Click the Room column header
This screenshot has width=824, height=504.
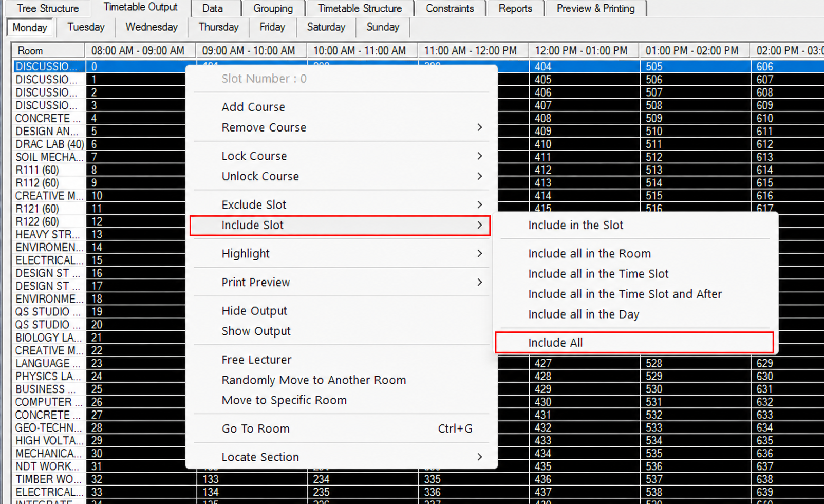tap(48, 50)
